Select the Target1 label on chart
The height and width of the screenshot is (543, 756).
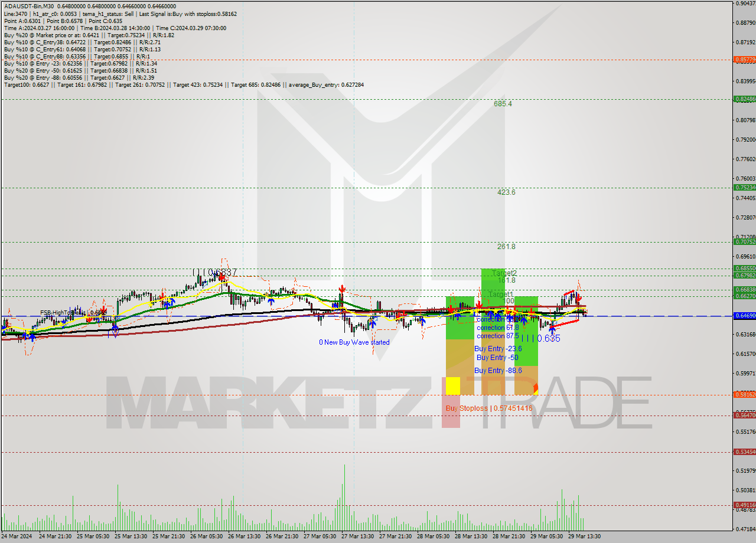(x=501, y=295)
